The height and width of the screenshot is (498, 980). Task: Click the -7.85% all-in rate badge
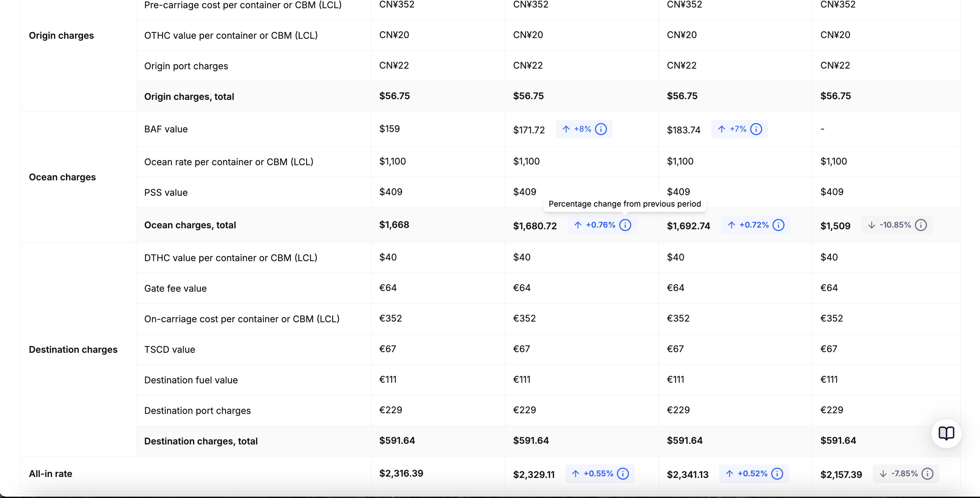(x=906, y=474)
